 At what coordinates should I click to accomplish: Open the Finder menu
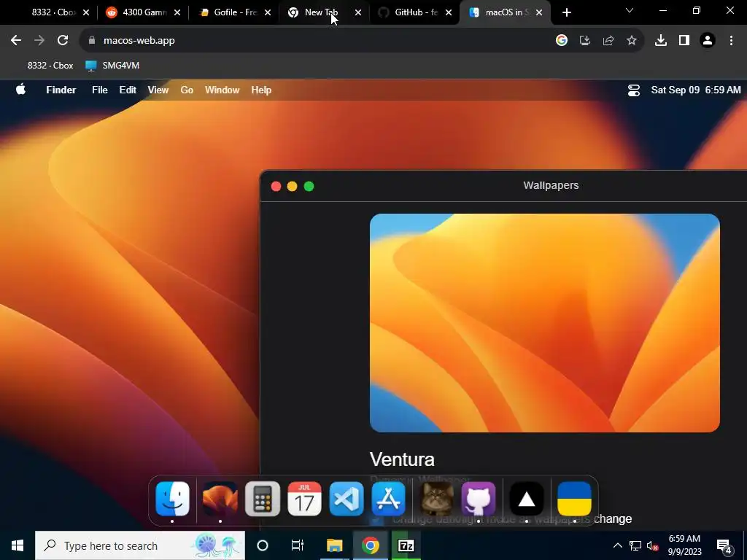point(61,90)
